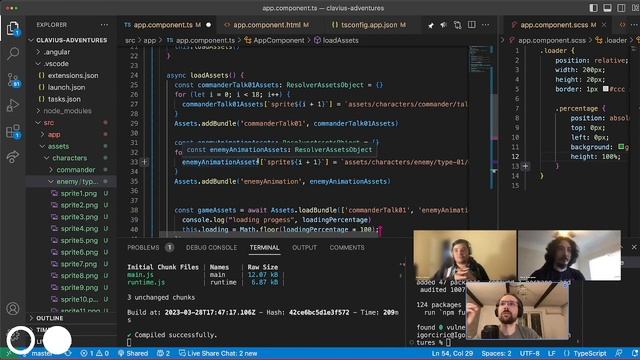The height and width of the screenshot is (360, 640).
Task: Click the feedback icon in status bar
Action: click(x=619, y=353)
